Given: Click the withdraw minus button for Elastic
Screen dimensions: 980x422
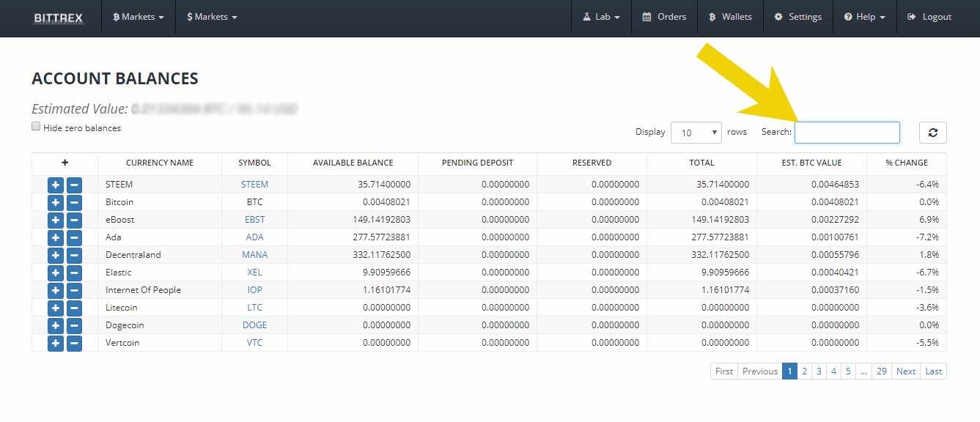Looking at the screenshot, I should (x=74, y=273).
